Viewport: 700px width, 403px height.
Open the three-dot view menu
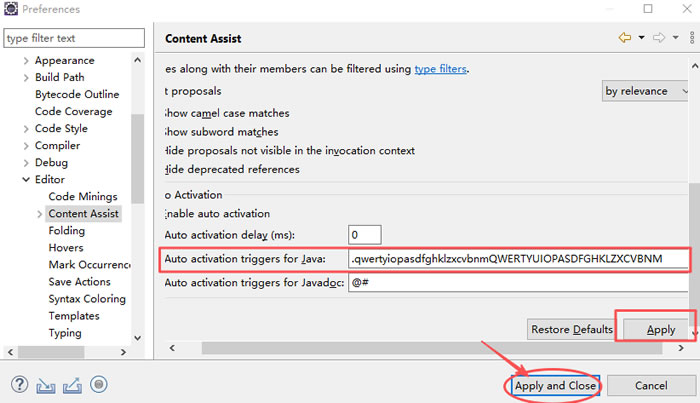pyautogui.click(x=690, y=38)
